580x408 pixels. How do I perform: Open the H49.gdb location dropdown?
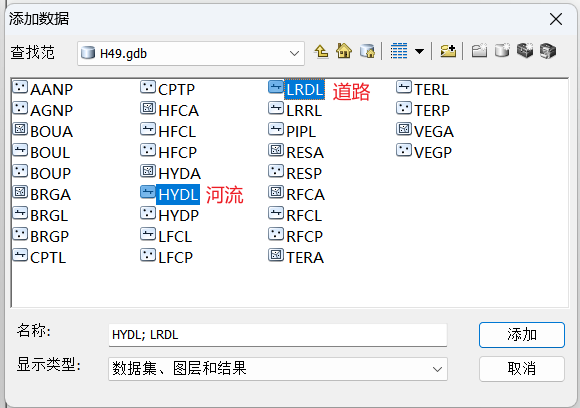[x=294, y=54]
